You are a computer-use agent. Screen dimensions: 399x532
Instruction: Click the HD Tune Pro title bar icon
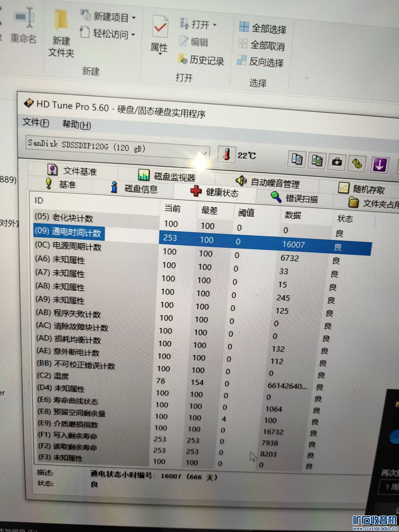(x=29, y=103)
